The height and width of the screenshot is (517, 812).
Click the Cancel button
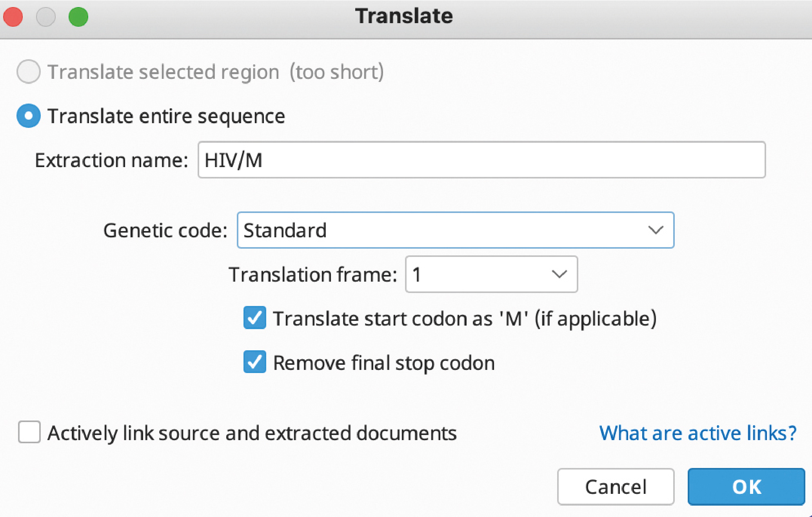tap(616, 487)
